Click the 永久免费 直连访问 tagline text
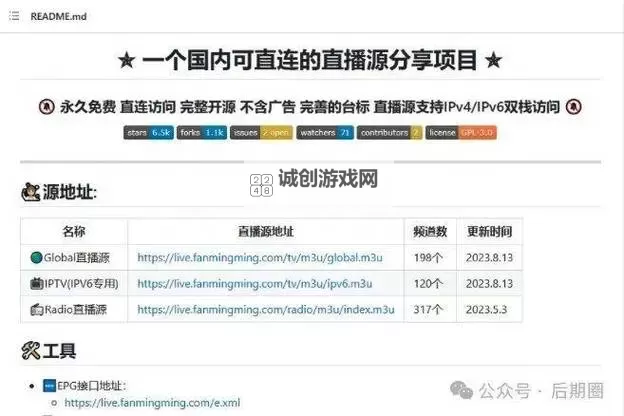 (x=310, y=107)
